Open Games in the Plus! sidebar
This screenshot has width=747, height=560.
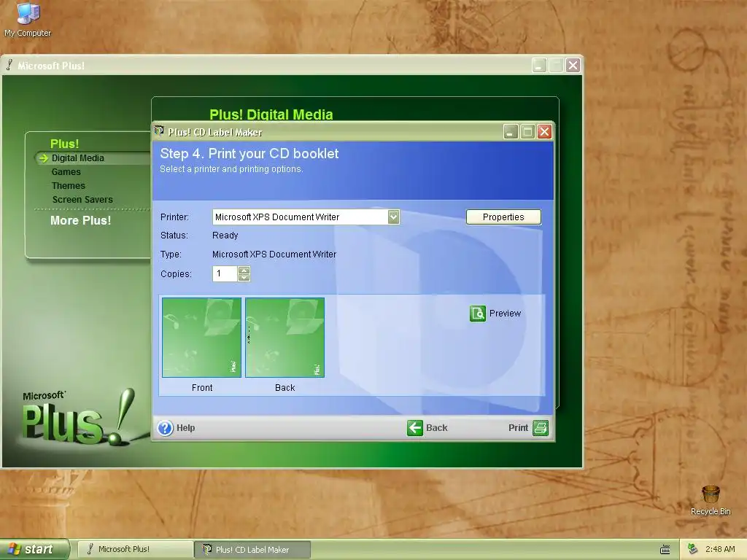[x=66, y=172]
